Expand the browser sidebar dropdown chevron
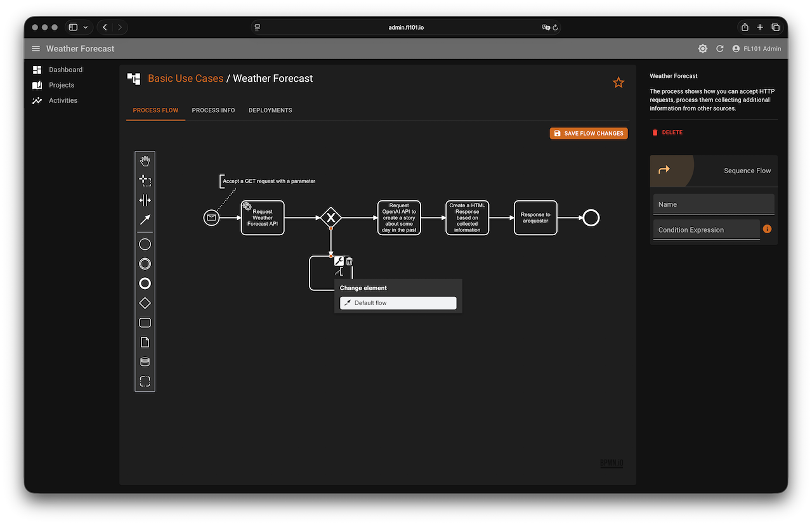 tap(86, 27)
